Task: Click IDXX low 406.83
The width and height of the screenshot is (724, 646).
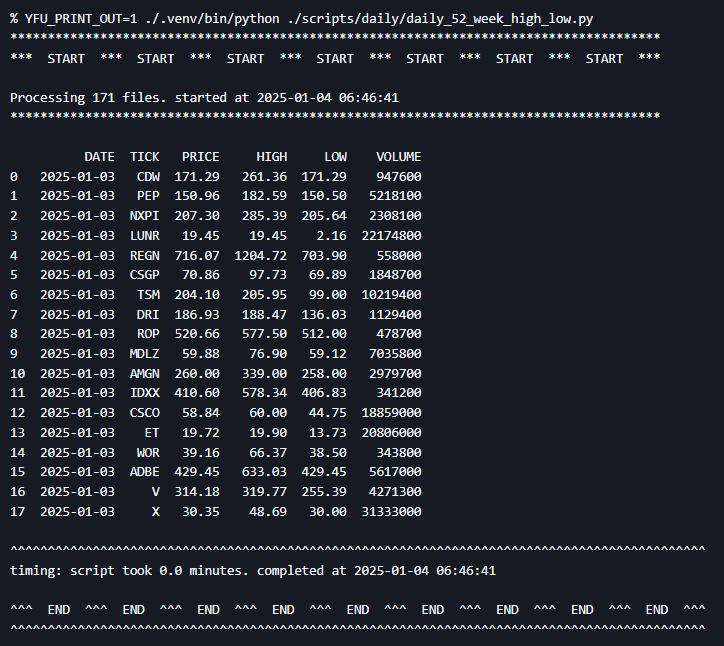Action: coord(324,393)
